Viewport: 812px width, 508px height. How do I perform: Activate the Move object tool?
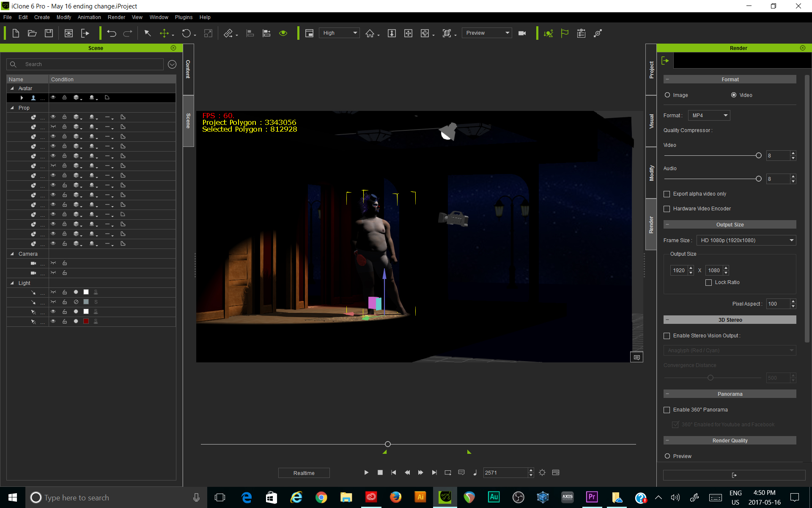point(164,33)
